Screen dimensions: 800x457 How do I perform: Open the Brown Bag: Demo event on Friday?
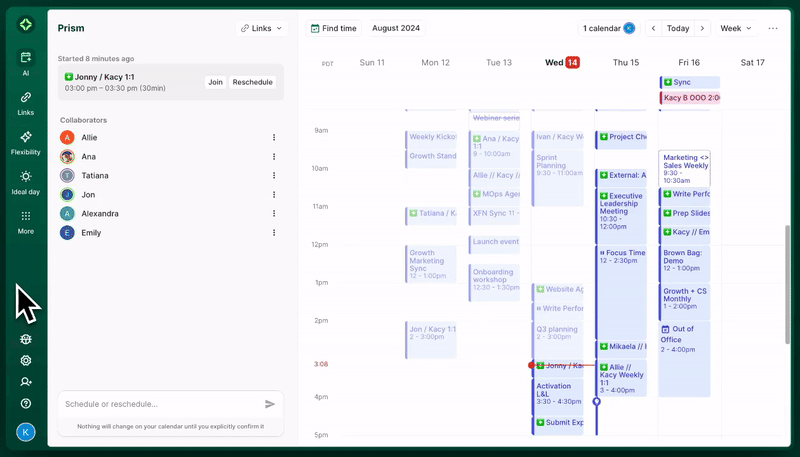point(684,260)
